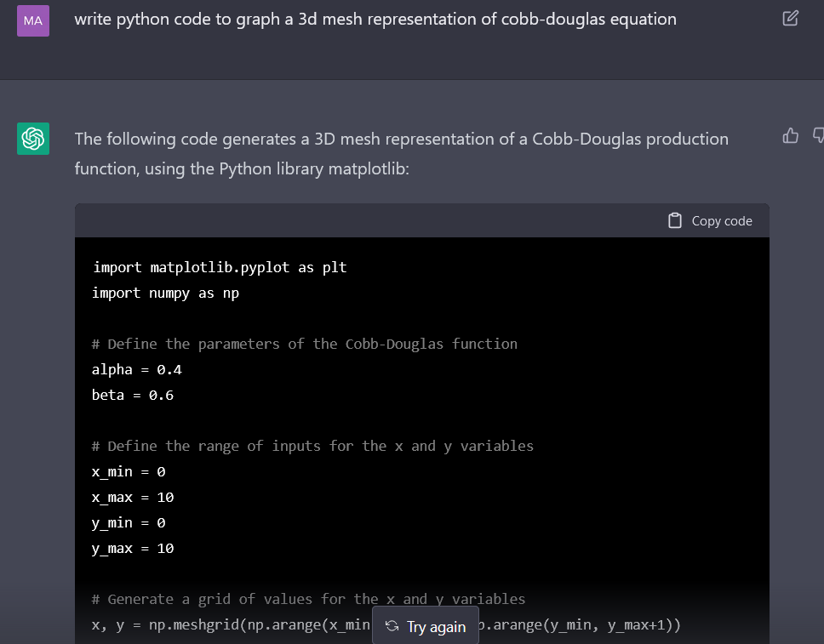
Task: Click the Try again button
Action: pyautogui.click(x=426, y=626)
